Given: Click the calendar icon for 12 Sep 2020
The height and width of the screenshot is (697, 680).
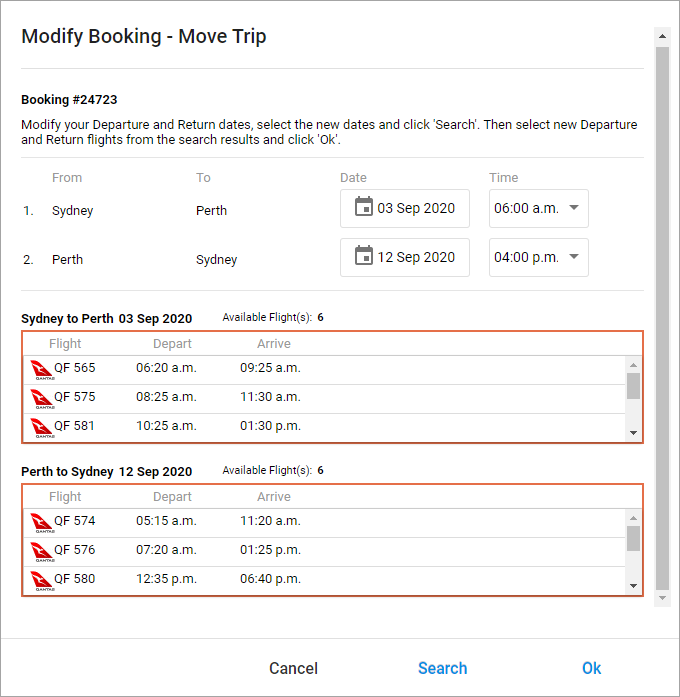Looking at the screenshot, I should point(364,256).
